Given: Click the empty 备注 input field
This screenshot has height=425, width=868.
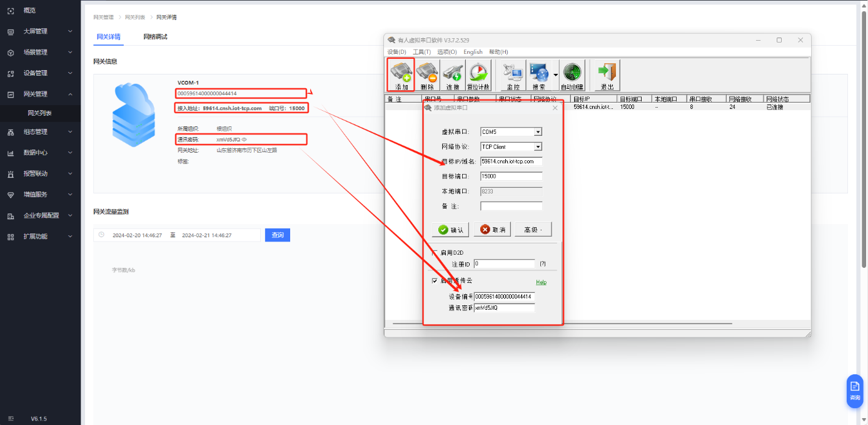Looking at the screenshot, I should pos(511,206).
